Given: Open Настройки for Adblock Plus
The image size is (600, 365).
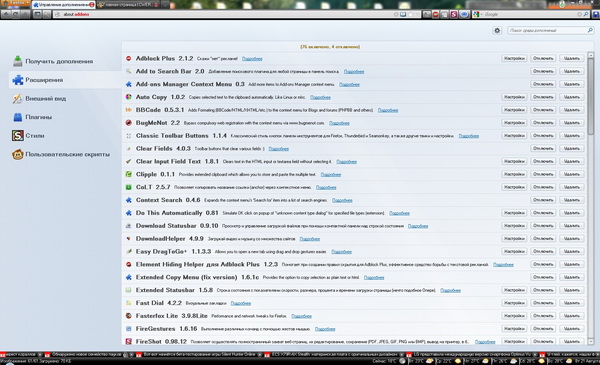Looking at the screenshot, I should [x=514, y=59].
